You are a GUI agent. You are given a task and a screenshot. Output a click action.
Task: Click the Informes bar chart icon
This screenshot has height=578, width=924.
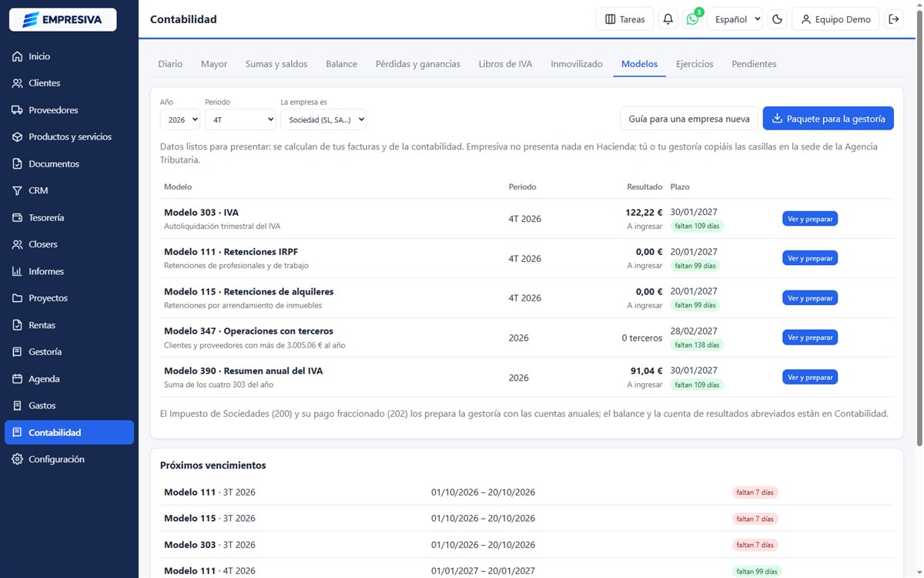[17, 271]
